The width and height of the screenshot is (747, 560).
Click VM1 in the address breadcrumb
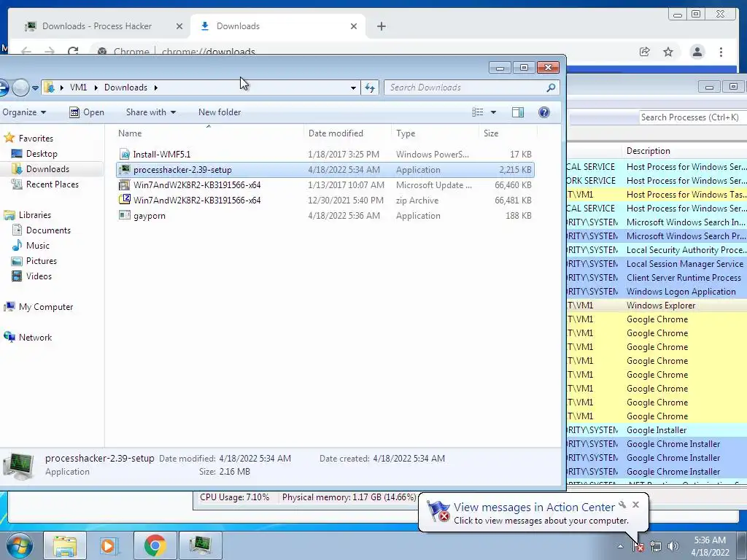click(x=78, y=87)
